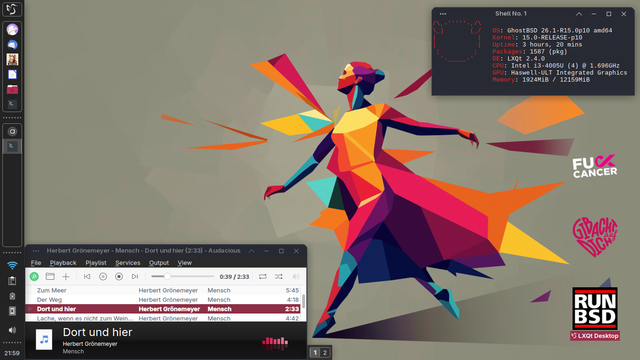Image resolution: width=640 pixels, height=360 pixels.
Task: Shade the Shell No. 1 window with the up arrow
Action: (579, 14)
